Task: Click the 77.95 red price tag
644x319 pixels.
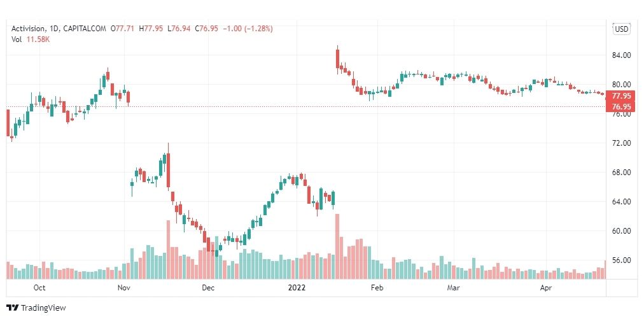Action: (x=620, y=97)
